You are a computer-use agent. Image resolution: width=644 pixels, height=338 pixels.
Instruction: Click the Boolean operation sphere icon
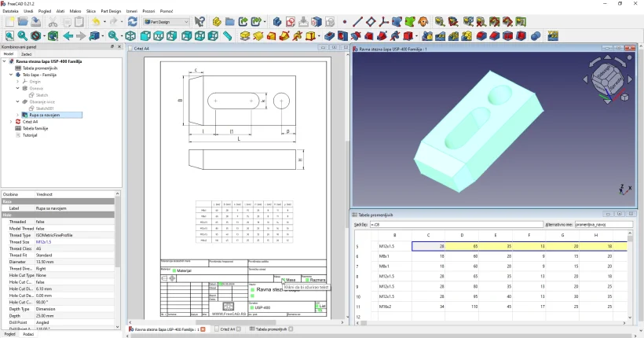536,36
